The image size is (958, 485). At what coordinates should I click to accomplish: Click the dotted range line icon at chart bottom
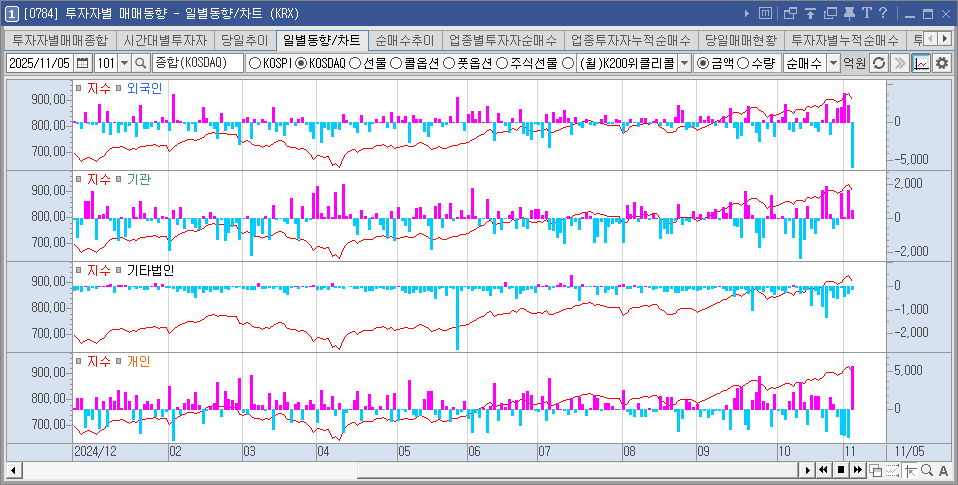coord(893,470)
